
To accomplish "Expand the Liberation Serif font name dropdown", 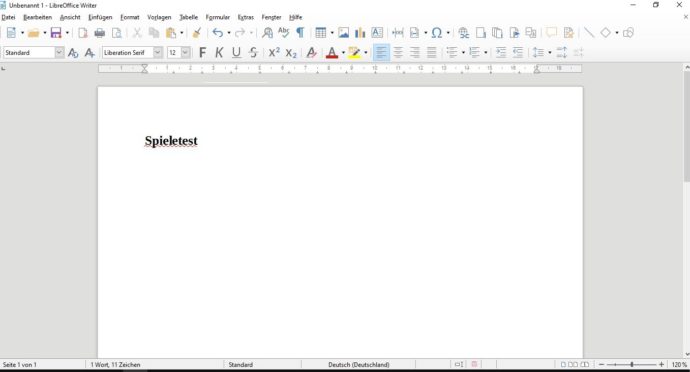I will [x=158, y=52].
